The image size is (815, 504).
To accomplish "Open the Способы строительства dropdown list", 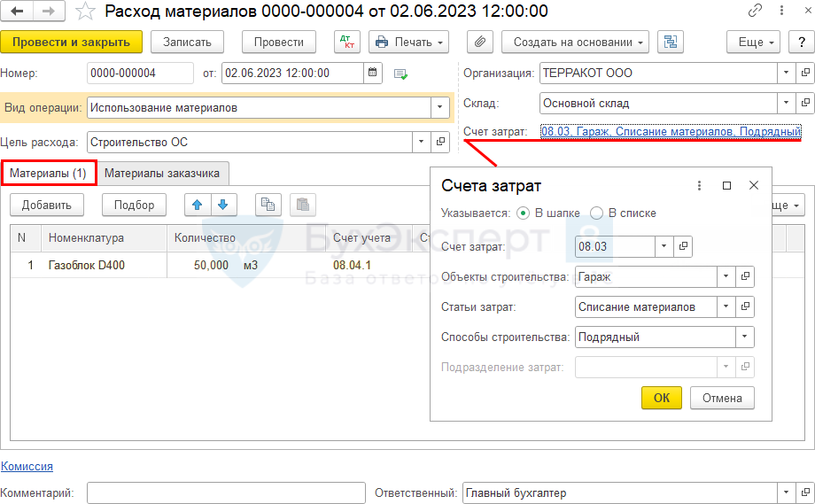I will point(744,337).
